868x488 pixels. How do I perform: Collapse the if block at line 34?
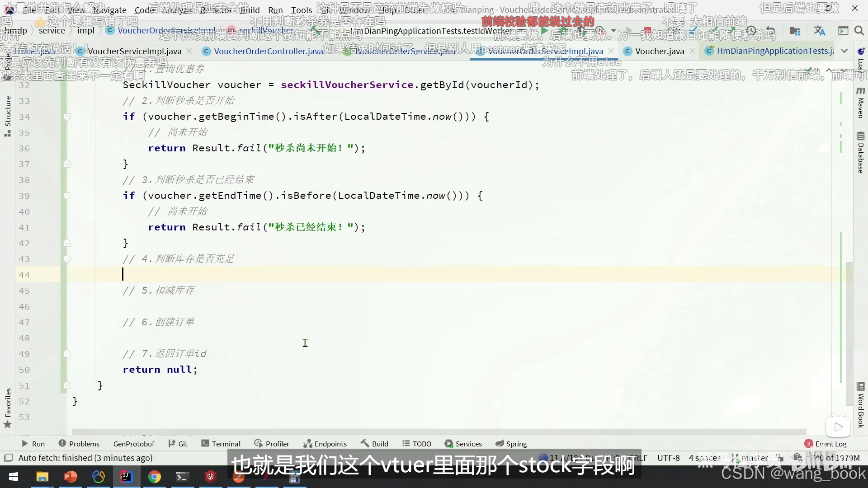67,117
